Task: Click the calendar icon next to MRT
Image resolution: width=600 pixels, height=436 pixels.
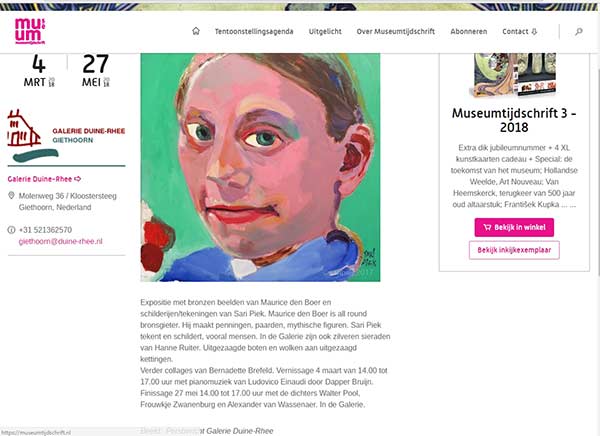Action: click(x=52, y=82)
